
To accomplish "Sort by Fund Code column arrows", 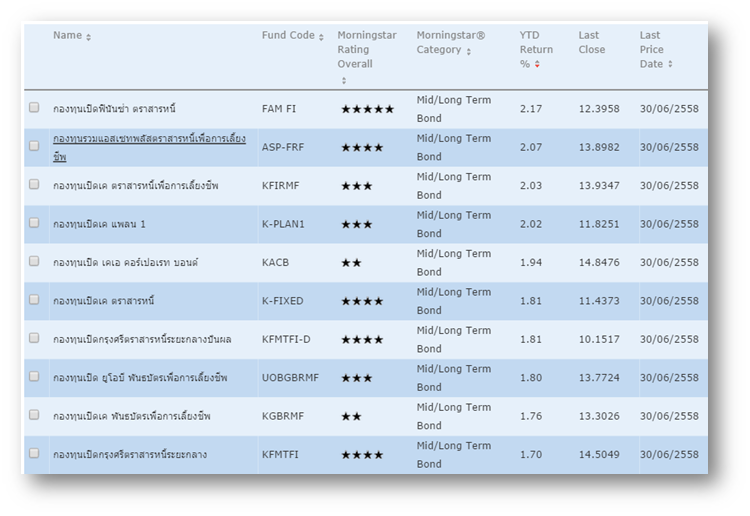I will (321, 37).
